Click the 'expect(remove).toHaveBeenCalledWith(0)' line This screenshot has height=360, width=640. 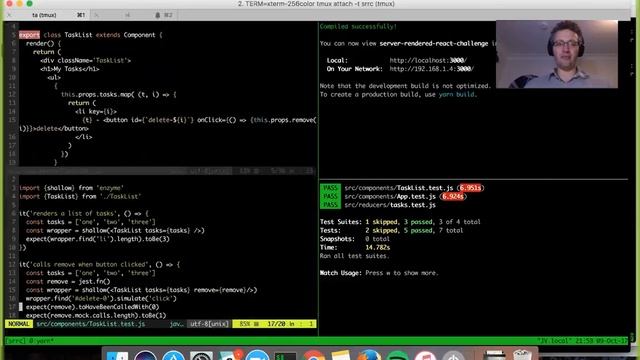point(92,307)
